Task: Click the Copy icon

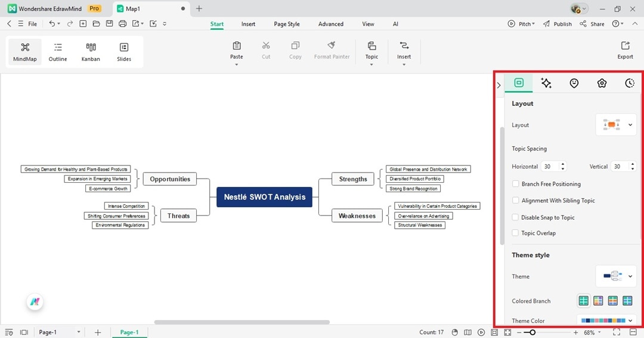Action: click(295, 45)
